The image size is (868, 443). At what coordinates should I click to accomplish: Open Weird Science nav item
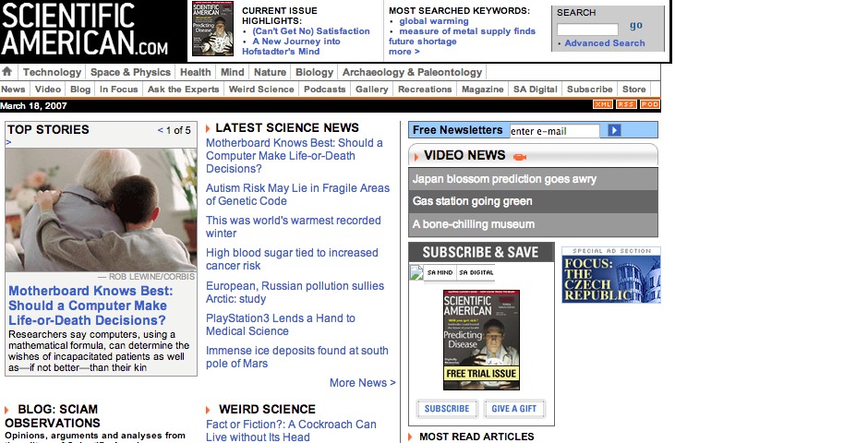(261, 89)
